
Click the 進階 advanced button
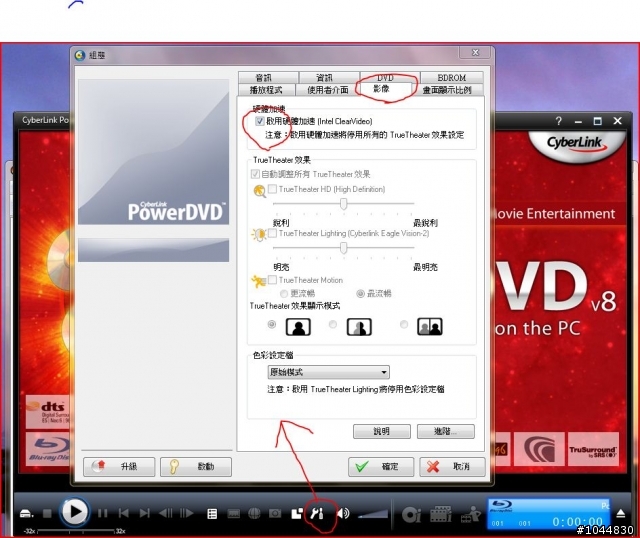[x=446, y=431]
